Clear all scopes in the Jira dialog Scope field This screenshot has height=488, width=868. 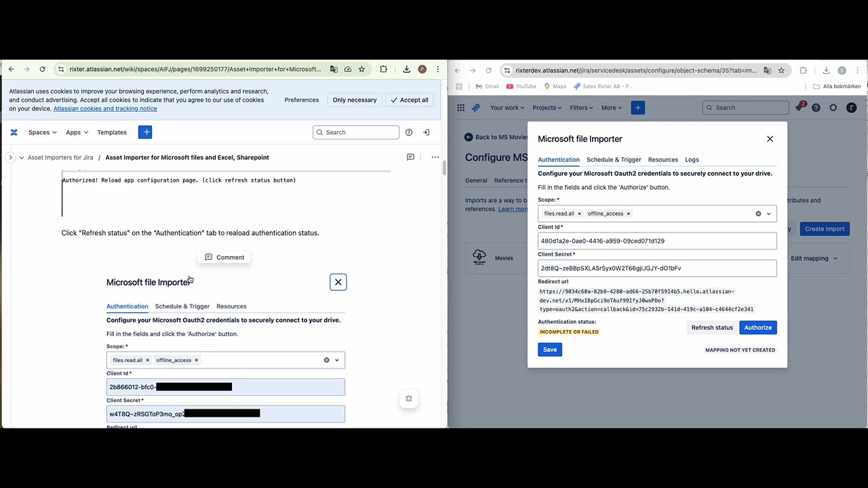pyautogui.click(x=758, y=213)
